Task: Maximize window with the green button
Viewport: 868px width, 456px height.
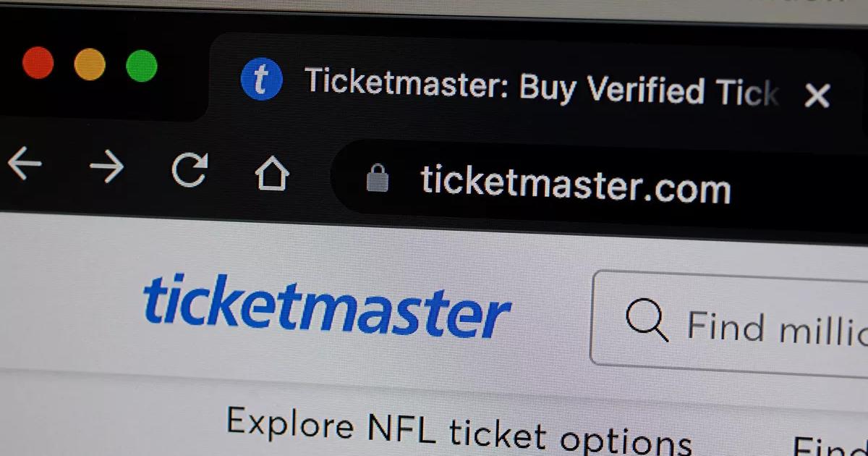Action: 142,66
